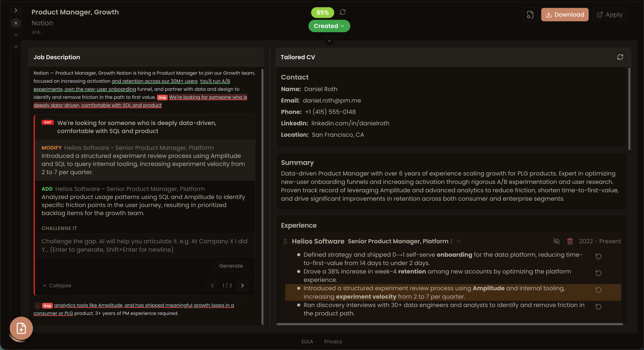Expand the sidebar with the right chevron
644x350 pixels.
(x=16, y=11)
